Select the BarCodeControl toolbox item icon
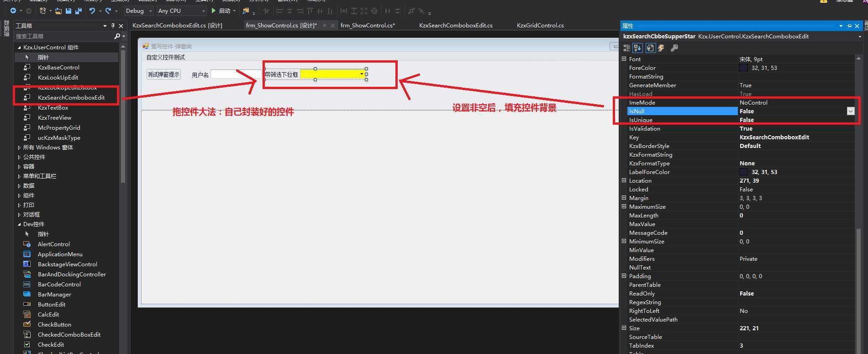Viewport: 868px width, 354px height. tap(27, 284)
